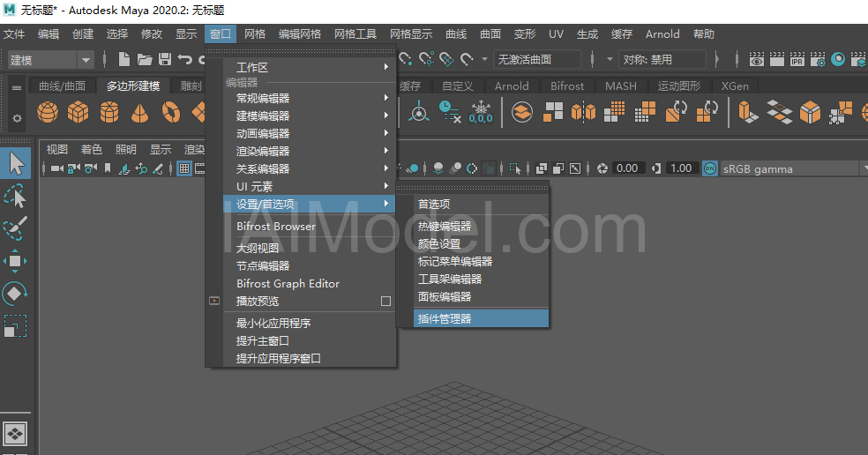Undo the last action arrow icon
868x455 pixels.
tap(185, 59)
